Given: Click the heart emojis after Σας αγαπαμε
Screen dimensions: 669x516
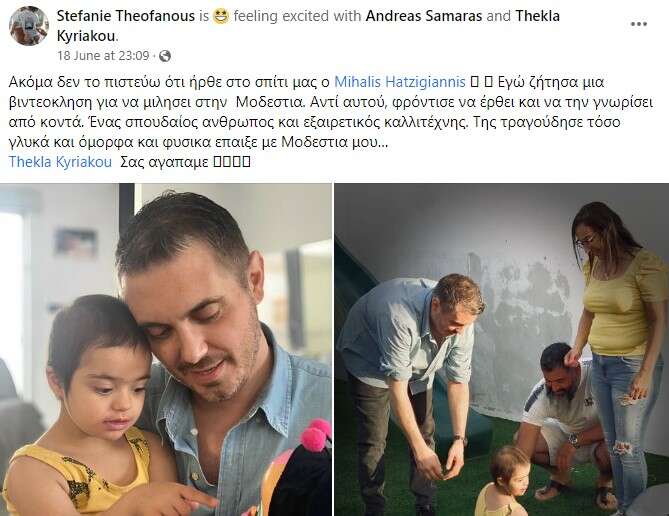Looking at the screenshot, I should pyautogui.click(x=232, y=162).
